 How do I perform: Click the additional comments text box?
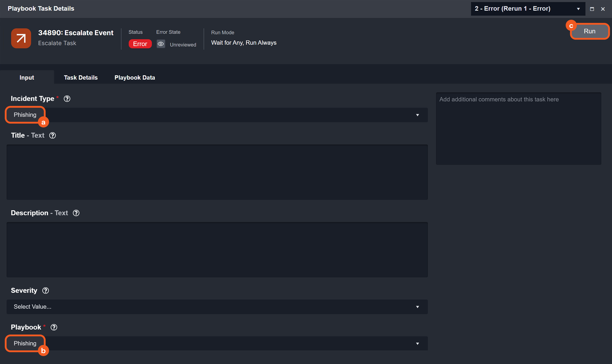tap(518, 129)
